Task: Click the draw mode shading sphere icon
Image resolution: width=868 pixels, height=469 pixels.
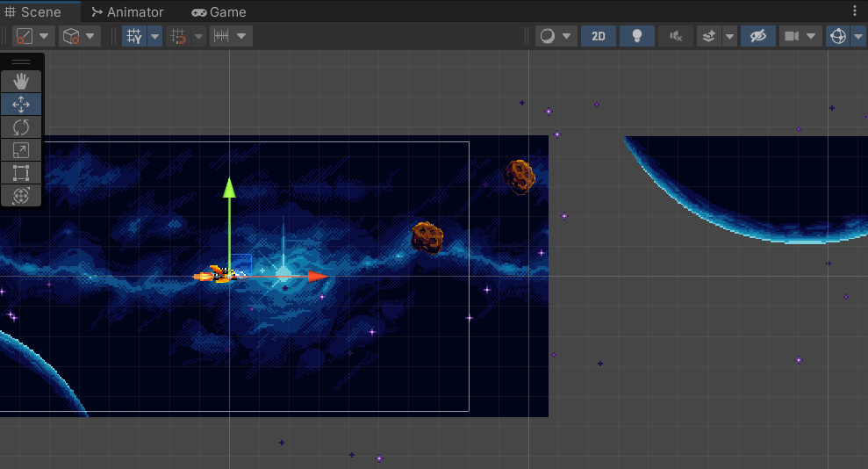Action: pos(548,37)
